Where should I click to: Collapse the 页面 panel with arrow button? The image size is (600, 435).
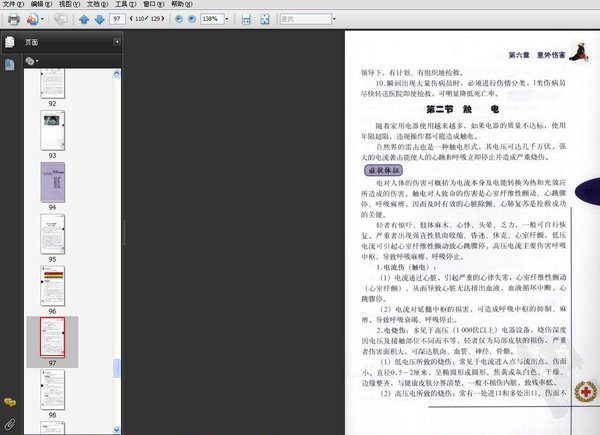(x=117, y=42)
